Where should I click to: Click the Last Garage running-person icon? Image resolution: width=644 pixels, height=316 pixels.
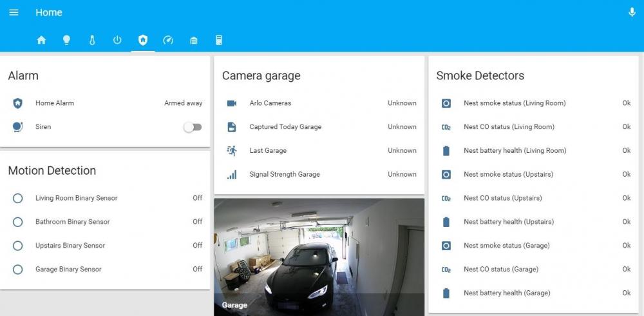click(x=232, y=151)
